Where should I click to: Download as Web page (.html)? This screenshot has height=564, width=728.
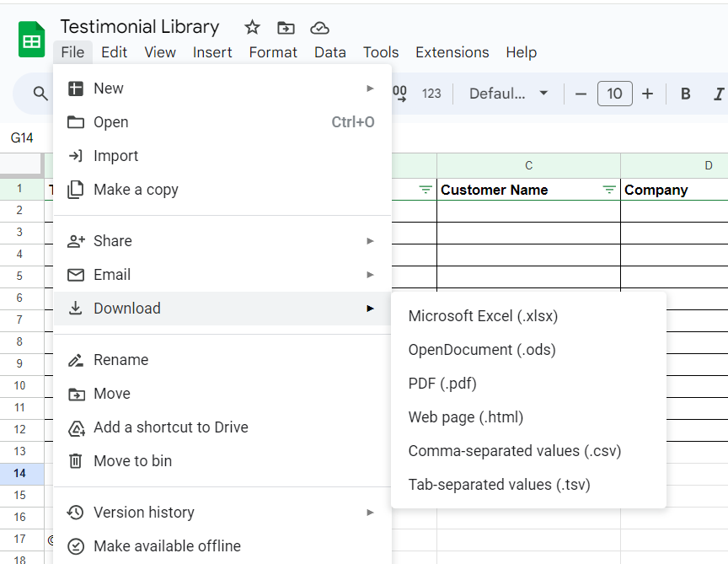click(528, 417)
